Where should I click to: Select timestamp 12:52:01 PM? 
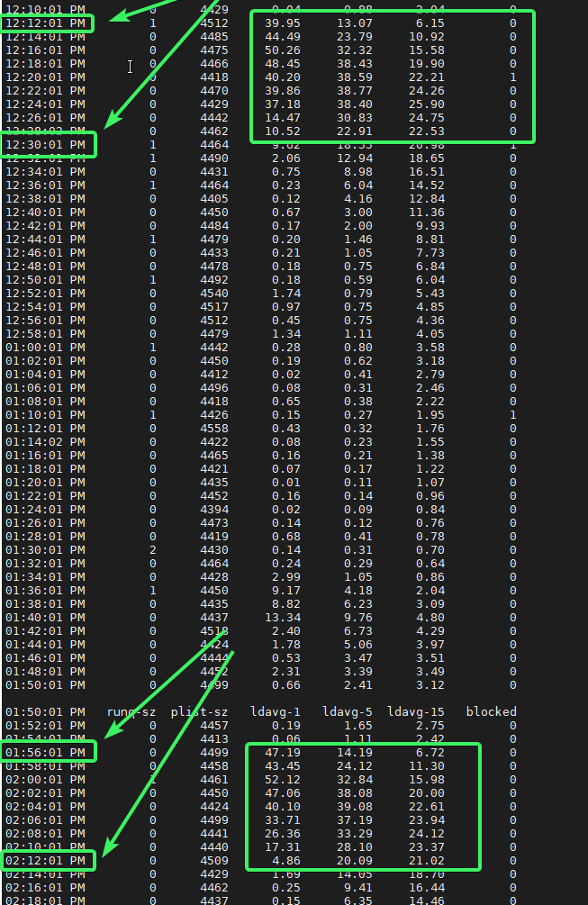(45, 294)
